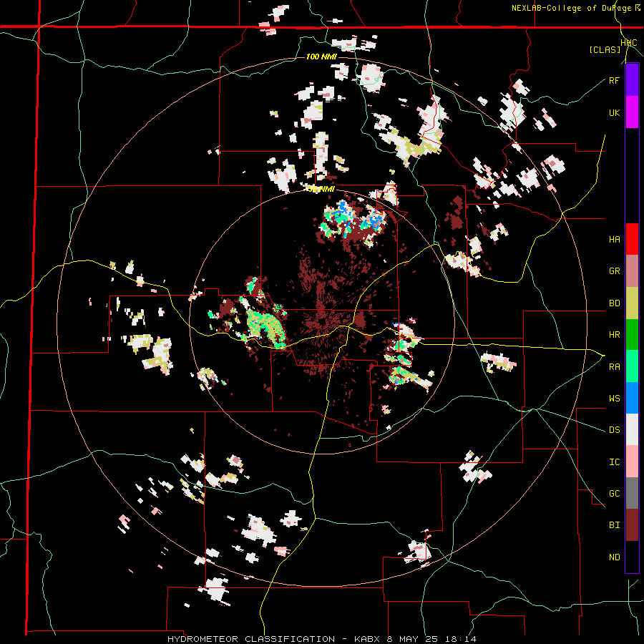Select the IC pink legend swatch
The height and width of the screenshot is (644, 644).
(x=632, y=462)
